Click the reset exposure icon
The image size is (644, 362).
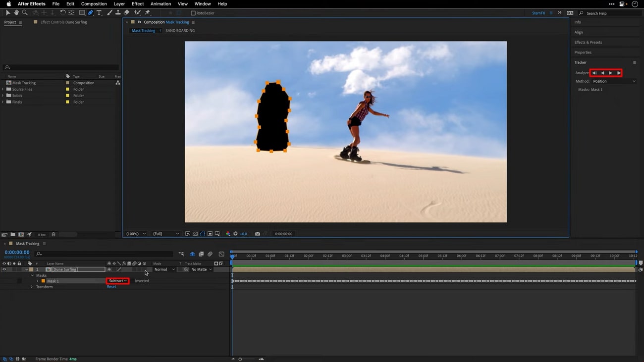(x=235, y=234)
